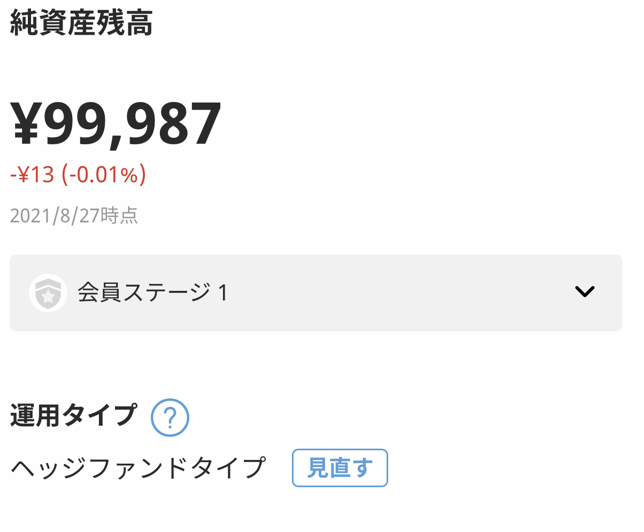Tap the red (-0.01%) percentage
Screen dimensions: 644x532
tap(104, 175)
